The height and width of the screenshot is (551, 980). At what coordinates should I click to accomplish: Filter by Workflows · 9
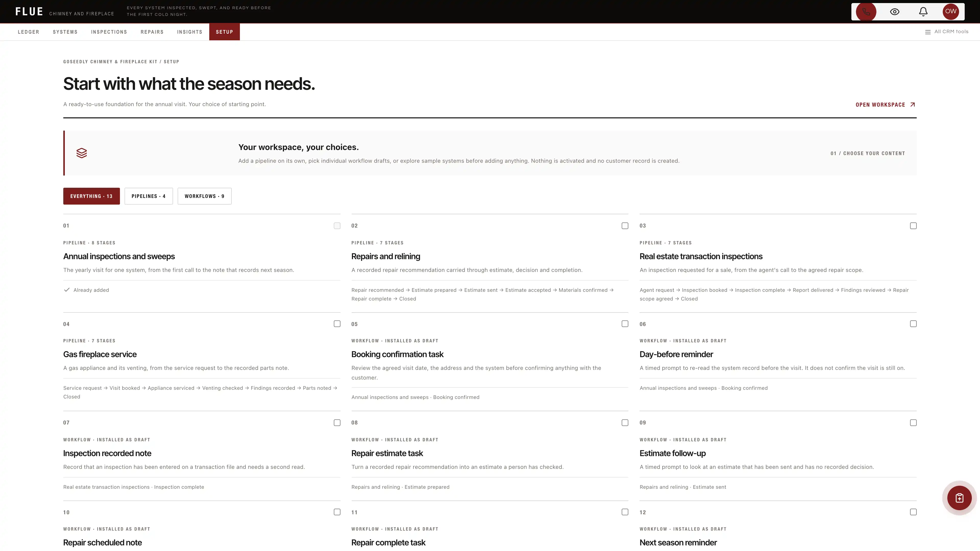click(x=204, y=196)
